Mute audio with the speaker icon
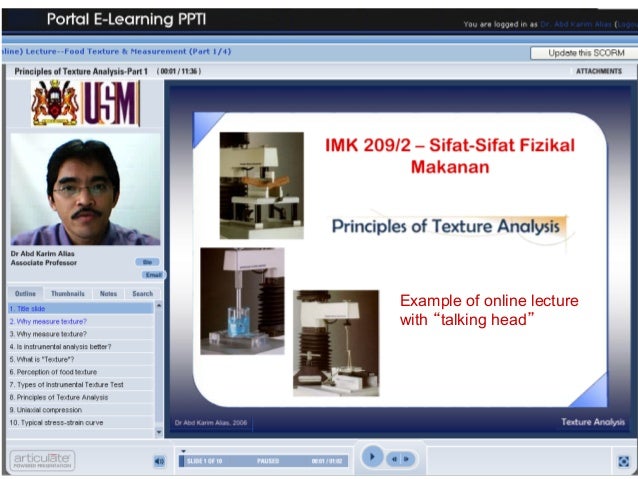 coord(159,461)
